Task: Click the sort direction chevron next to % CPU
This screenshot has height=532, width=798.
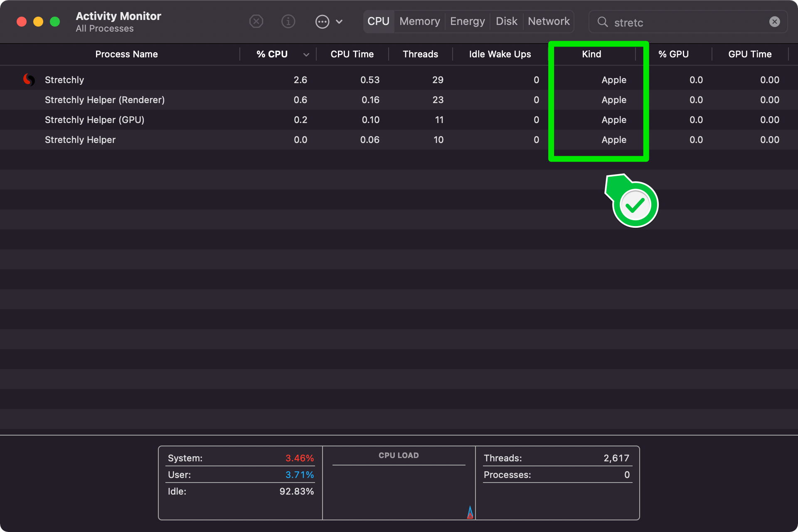Action: tap(306, 54)
